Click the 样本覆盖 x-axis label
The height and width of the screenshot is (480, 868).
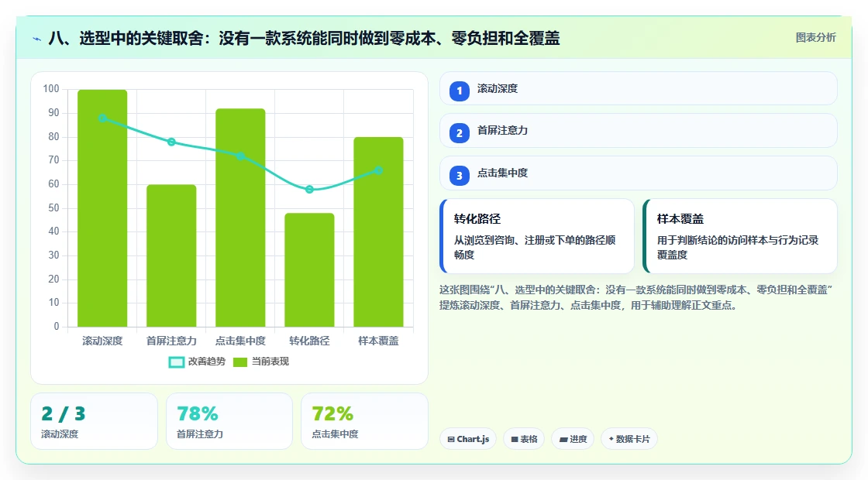point(379,341)
